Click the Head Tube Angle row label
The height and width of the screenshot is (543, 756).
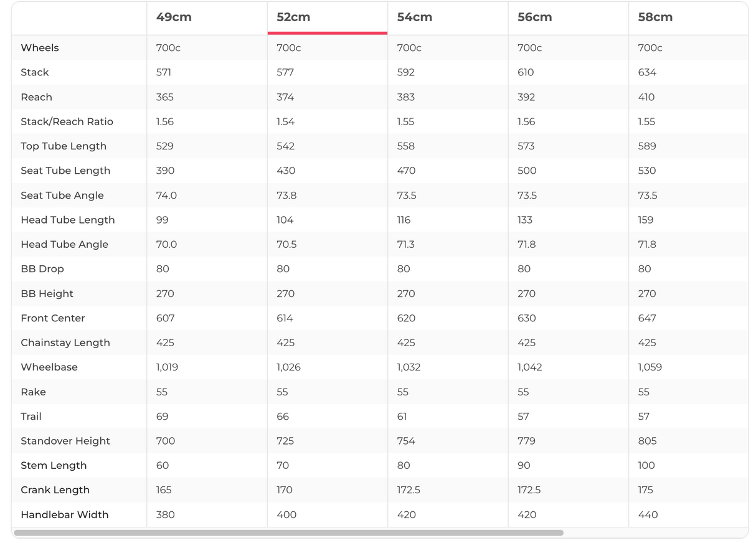[64, 244]
